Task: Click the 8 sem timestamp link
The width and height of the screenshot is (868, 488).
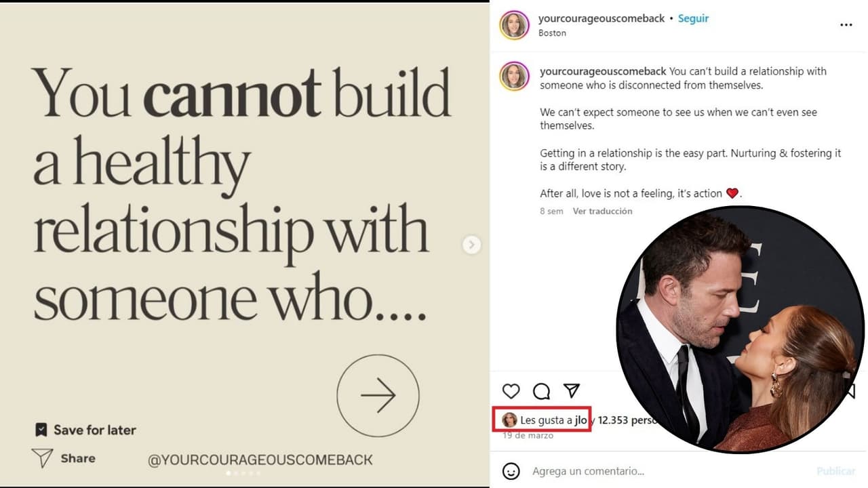Action: (551, 211)
